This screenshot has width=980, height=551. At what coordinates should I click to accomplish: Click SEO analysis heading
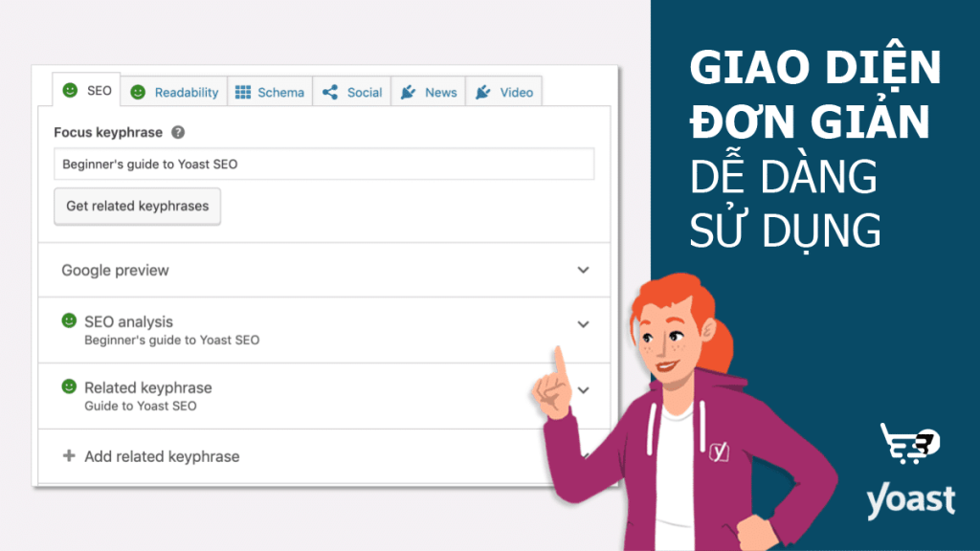coord(129,321)
